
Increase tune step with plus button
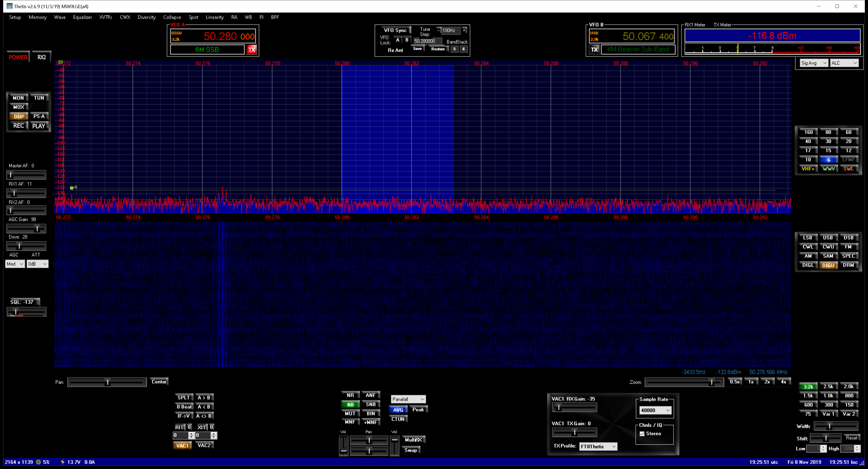pos(464,30)
